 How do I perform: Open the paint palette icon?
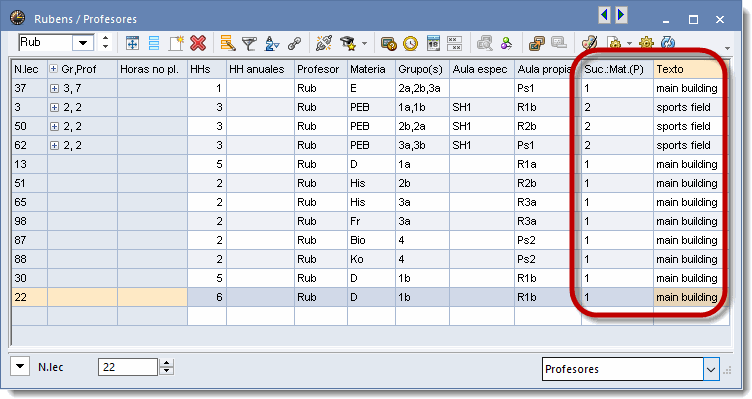(589, 43)
